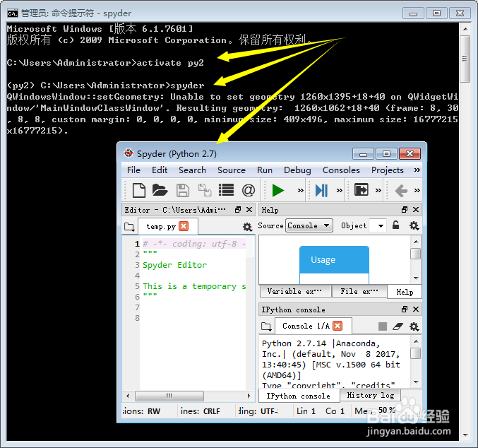Undock the Help pane

pyautogui.click(x=405, y=210)
